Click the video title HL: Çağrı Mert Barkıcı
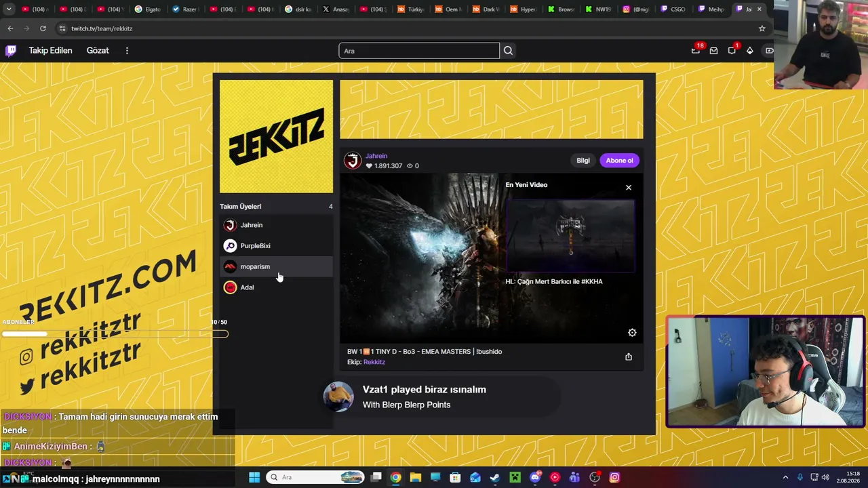Viewport: 868px width, 488px height. (x=554, y=281)
